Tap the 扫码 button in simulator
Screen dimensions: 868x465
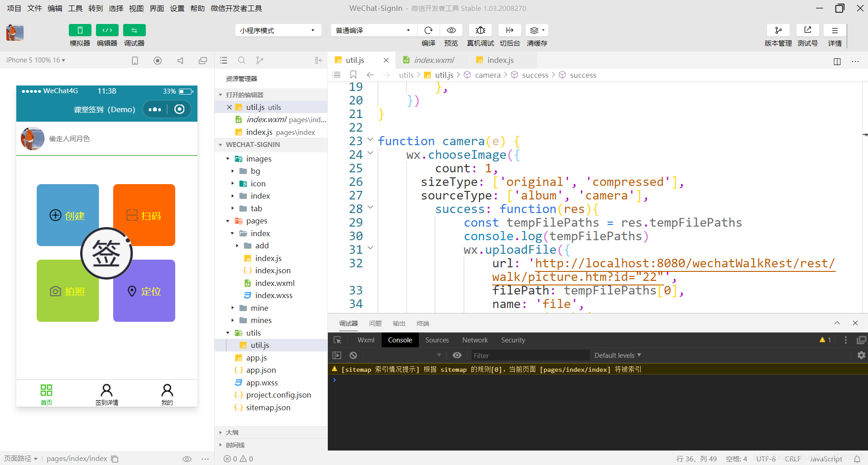pyautogui.click(x=144, y=215)
